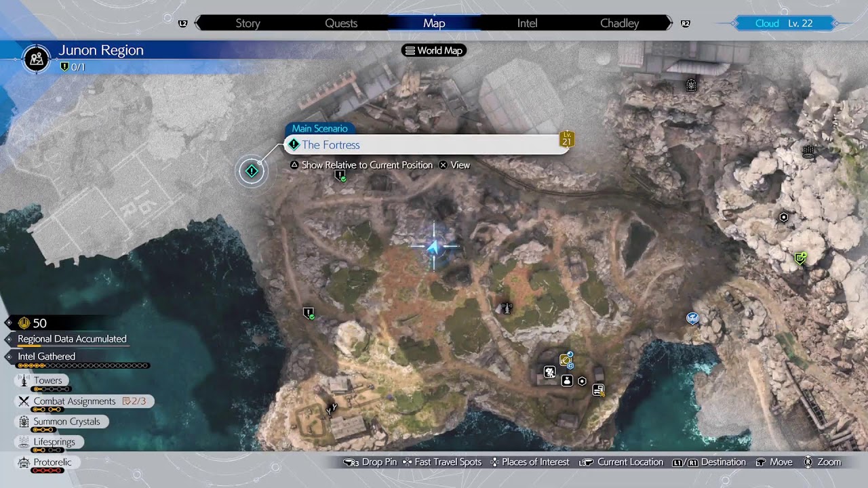Click the View option under The Fortress

pyautogui.click(x=454, y=165)
